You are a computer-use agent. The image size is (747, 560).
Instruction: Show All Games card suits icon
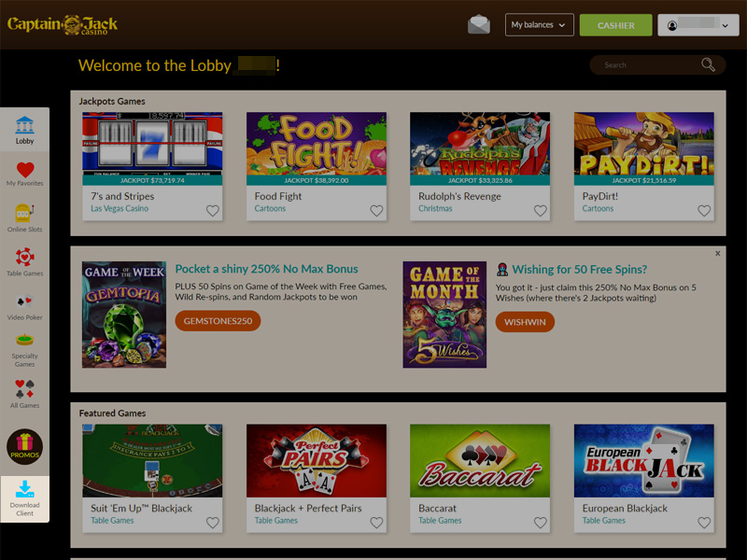tap(25, 394)
